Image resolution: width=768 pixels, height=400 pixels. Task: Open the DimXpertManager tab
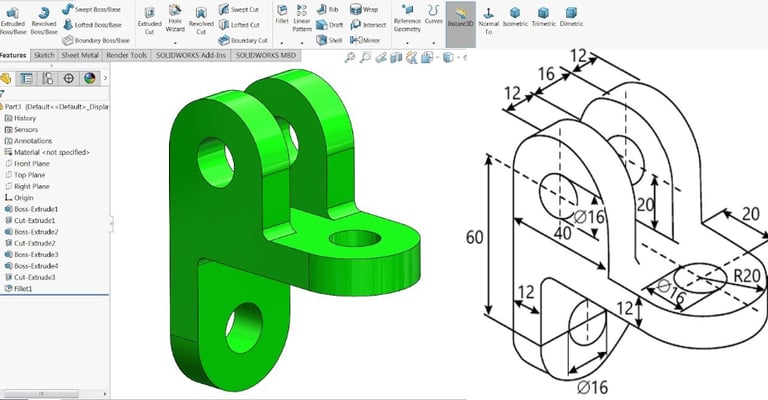coord(69,78)
